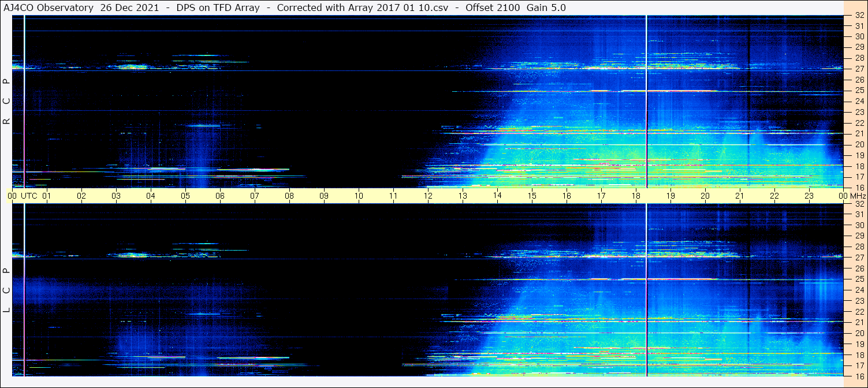Click the 32 MHz label of the LCP panel
868x388 pixels.
click(859, 204)
